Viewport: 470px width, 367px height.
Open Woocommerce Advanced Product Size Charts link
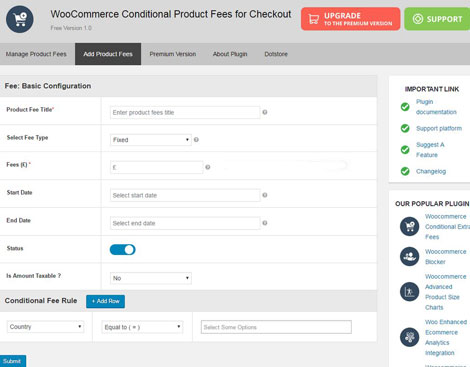pos(445,292)
